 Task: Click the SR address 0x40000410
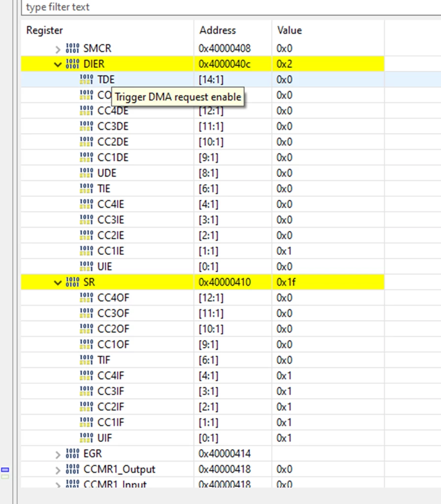(x=224, y=282)
